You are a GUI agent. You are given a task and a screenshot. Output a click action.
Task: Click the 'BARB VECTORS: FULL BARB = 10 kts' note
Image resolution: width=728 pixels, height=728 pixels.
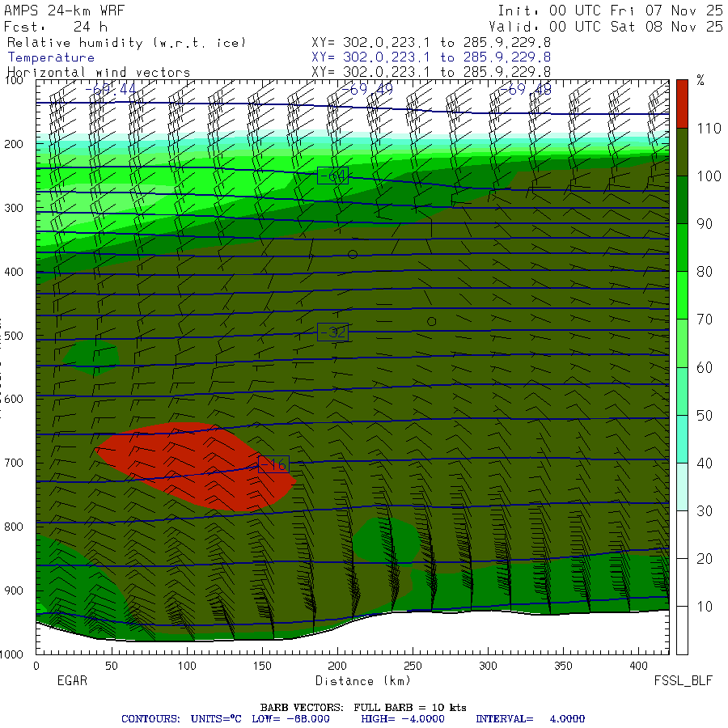[363, 707]
